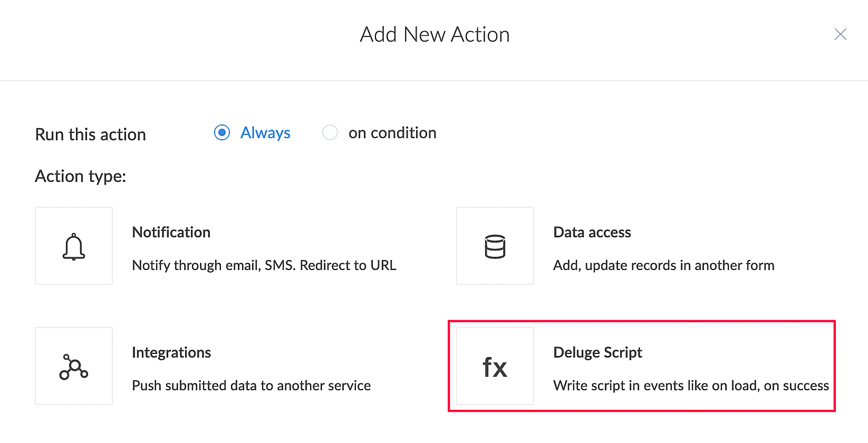The width and height of the screenshot is (868, 443).
Task: Select the Integrations title text
Action: coord(171,352)
